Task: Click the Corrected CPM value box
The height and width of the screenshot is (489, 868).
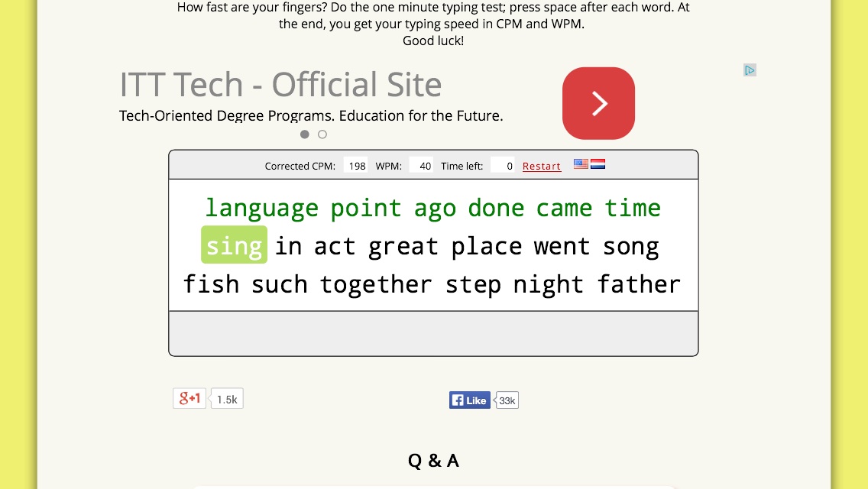Action: coord(355,166)
